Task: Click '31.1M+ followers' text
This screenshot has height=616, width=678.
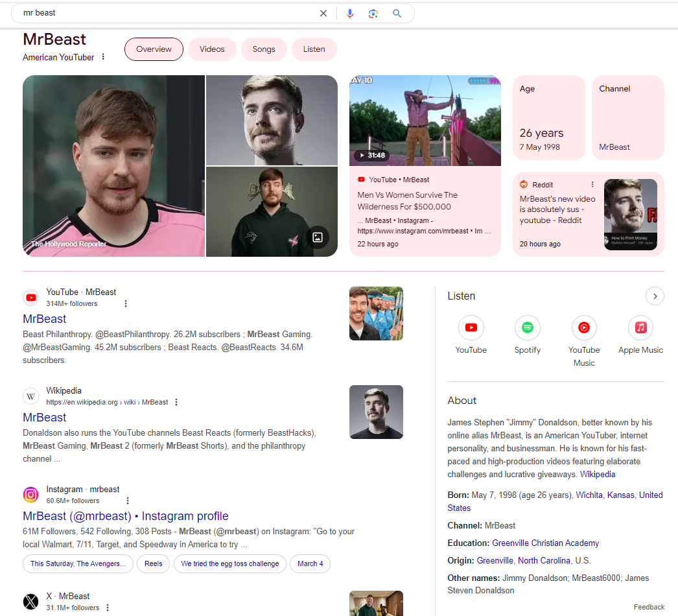Action: pos(73,608)
